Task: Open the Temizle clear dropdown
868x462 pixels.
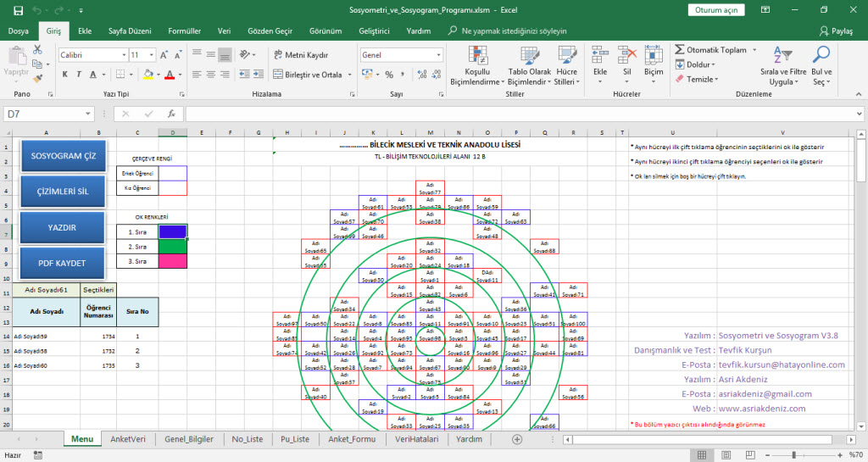Action: point(697,79)
